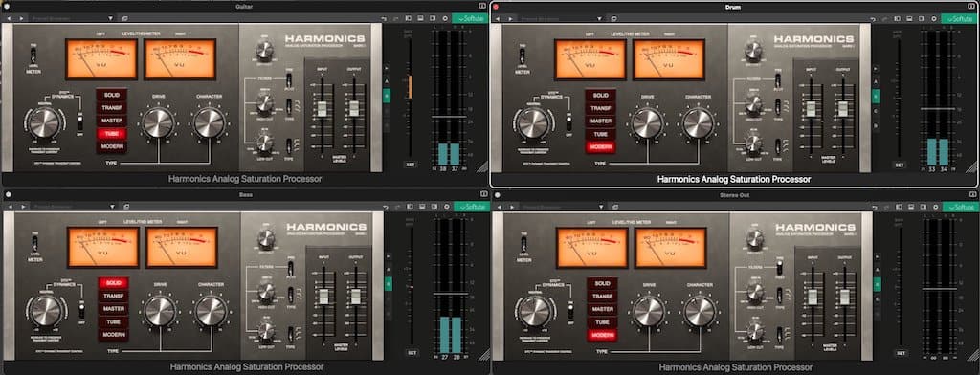980x375 pixels.
Task: Toggle the right panel icon in the Guitar toolbar
Action: tap(434, 19)
